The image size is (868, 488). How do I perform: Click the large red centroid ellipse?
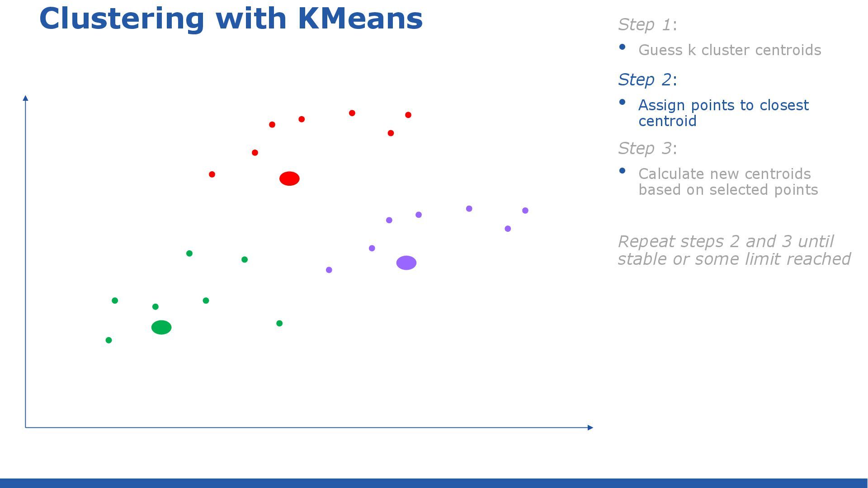tap(289, 178)
